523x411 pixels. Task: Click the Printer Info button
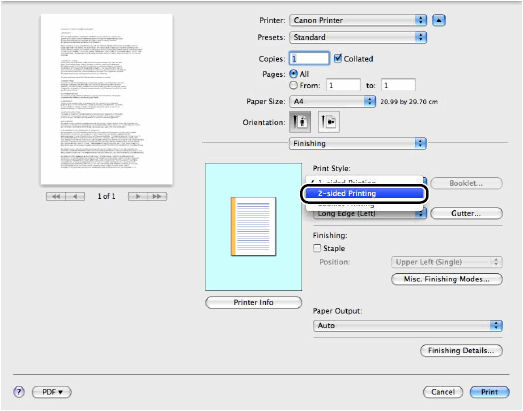253,303
